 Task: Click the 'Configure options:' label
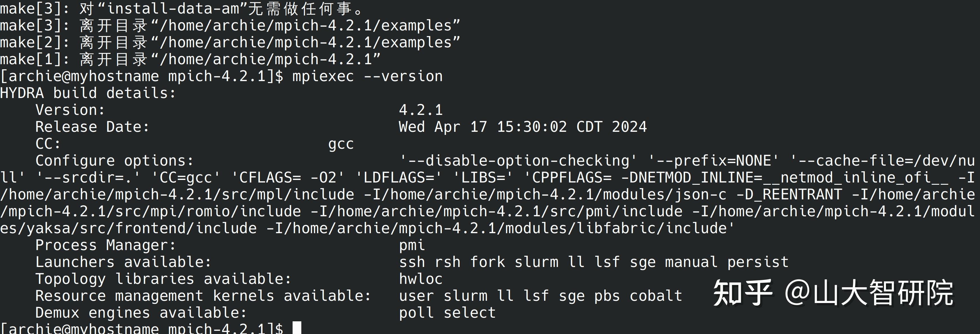point(114,161)
